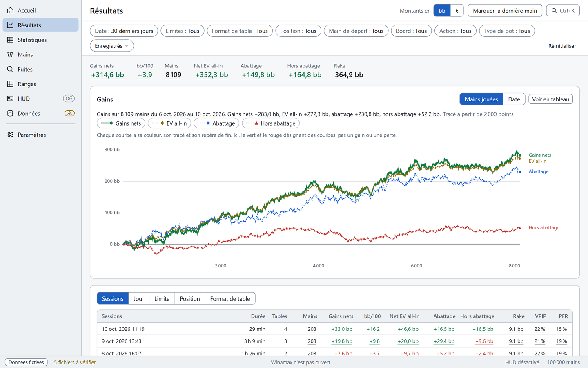This screenshot has height=368, width=588.
Task: Toggle the Abattage curve legend
Action: (x=216, y=123)
